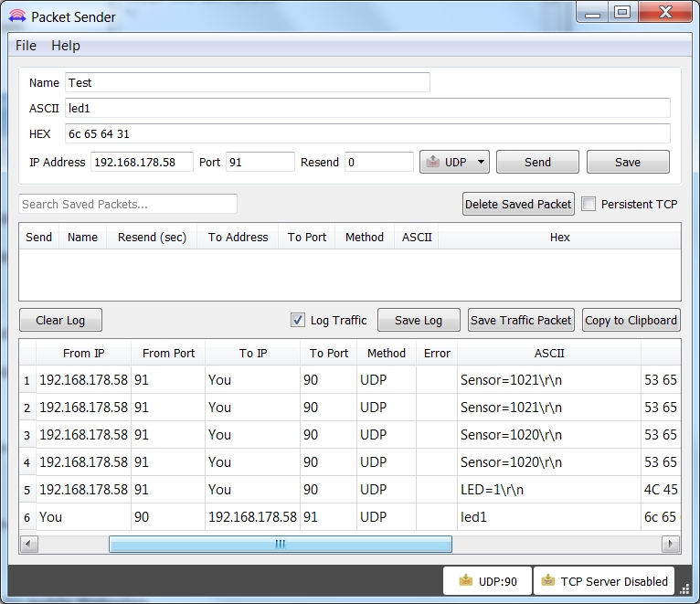
Task: Click the right scroll arrow of traffic log
Action: click(x=670, y=544)
